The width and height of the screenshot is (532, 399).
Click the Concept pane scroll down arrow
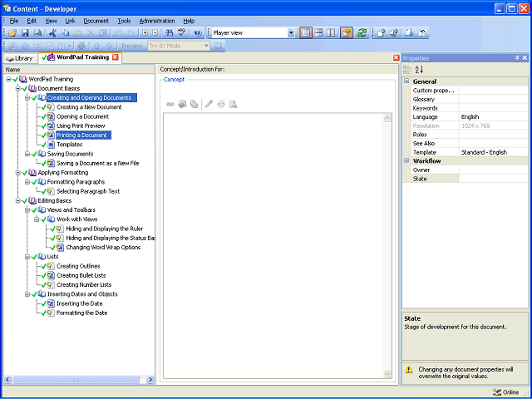387,374
